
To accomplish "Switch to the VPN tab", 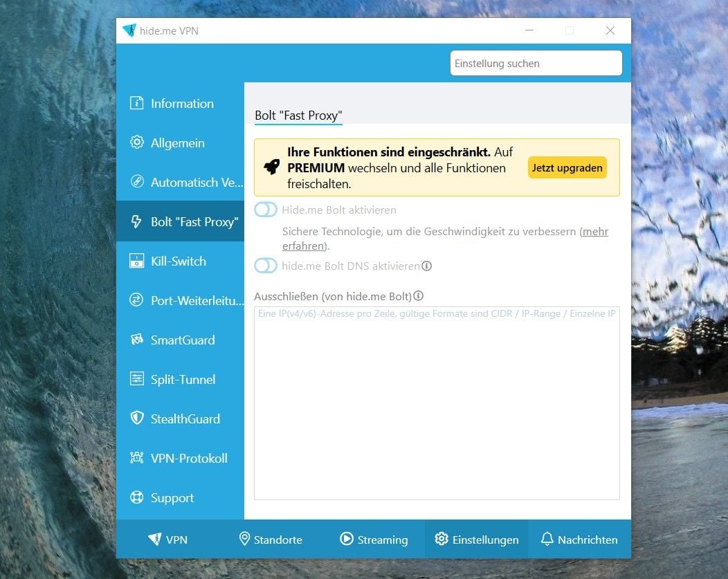I will coord(167,539).
